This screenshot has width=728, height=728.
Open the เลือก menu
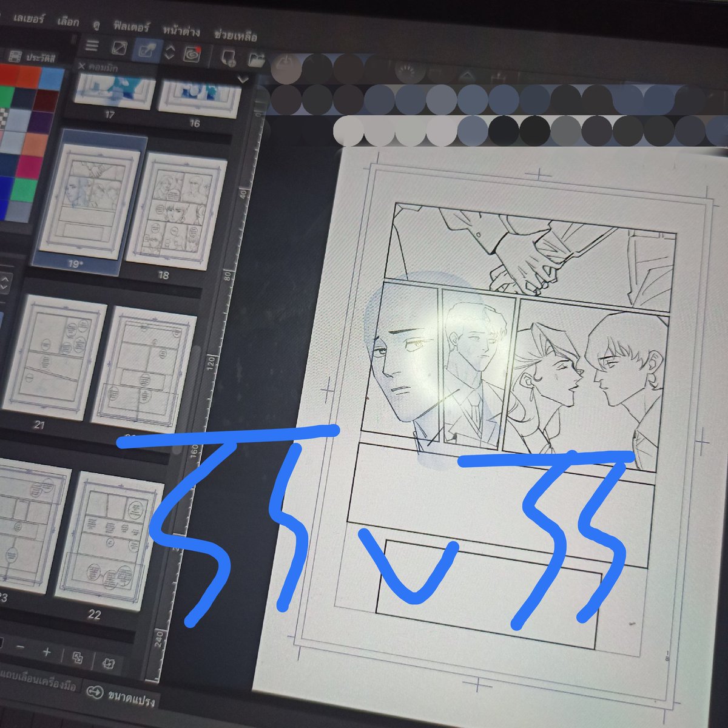pyautogui.click(x=68, y=22)
